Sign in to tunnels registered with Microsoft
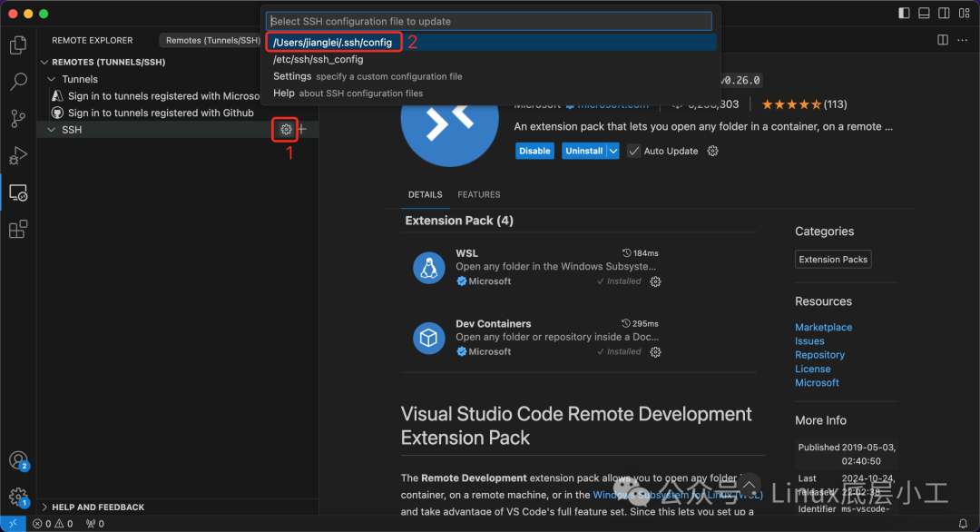980x532 pixels. click(164, 95)
